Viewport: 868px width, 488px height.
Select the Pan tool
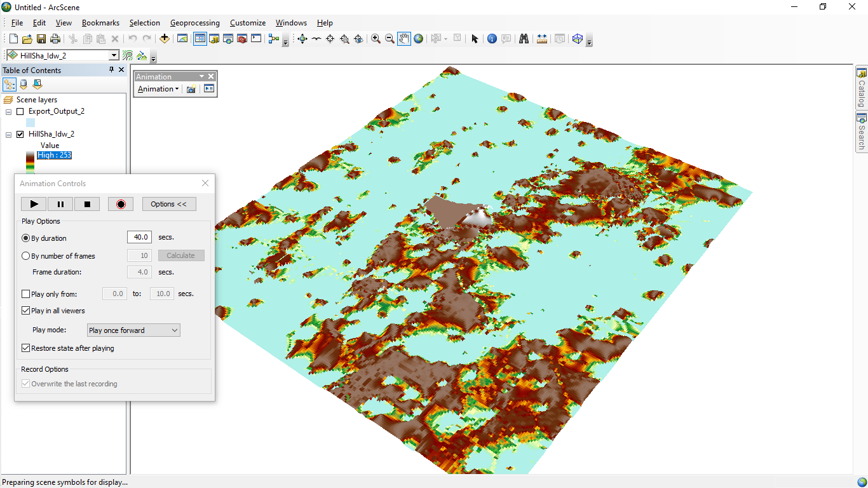tap(403, 39)
